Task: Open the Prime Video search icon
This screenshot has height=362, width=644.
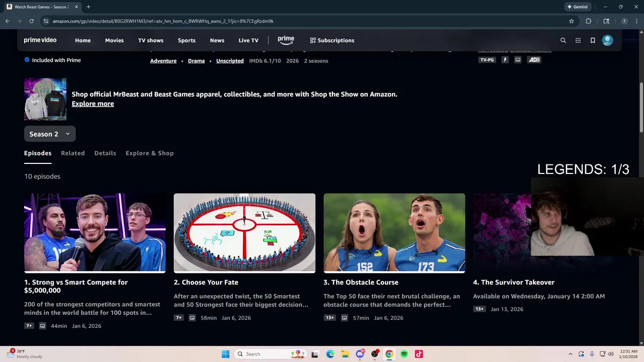Action: (563, 40)
